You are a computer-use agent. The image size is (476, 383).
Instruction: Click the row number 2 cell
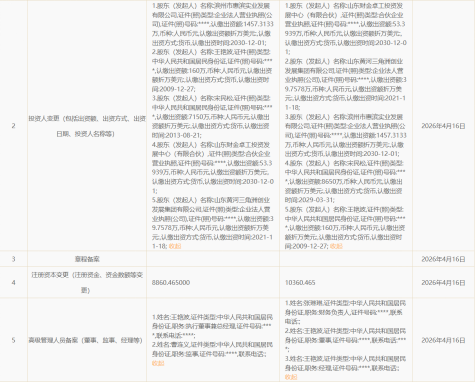[x=14, y=126]
